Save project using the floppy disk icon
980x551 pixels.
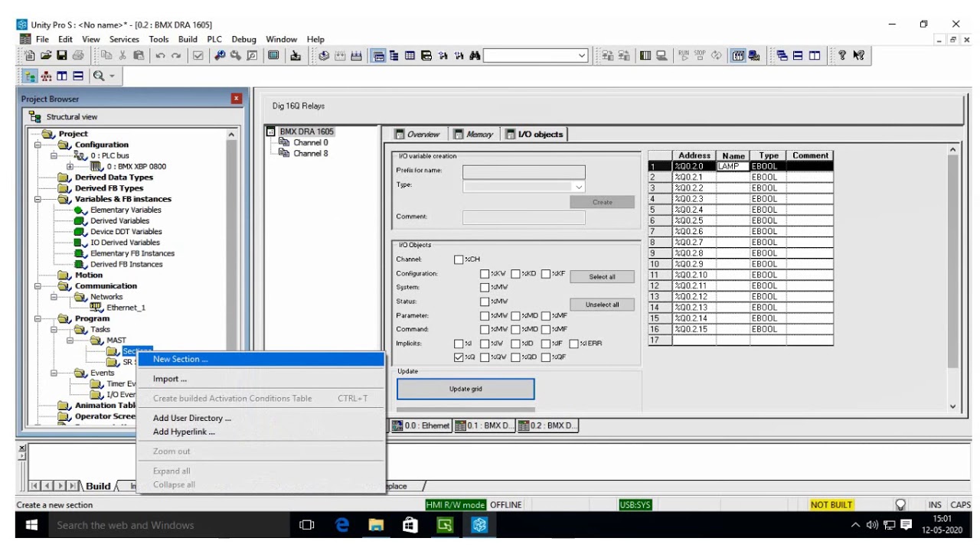[x=62, y=55]
